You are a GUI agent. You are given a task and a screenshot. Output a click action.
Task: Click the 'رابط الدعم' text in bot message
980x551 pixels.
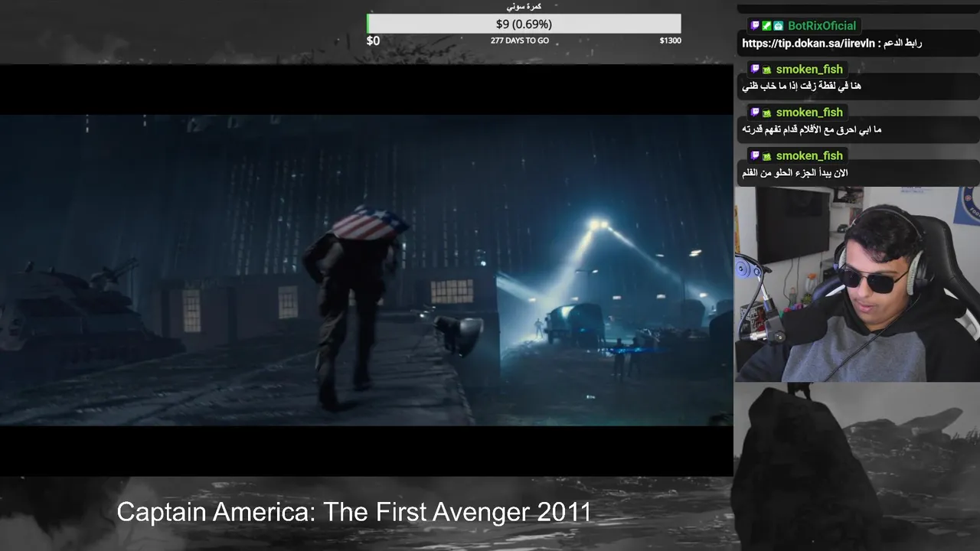[x=901, y=44]
